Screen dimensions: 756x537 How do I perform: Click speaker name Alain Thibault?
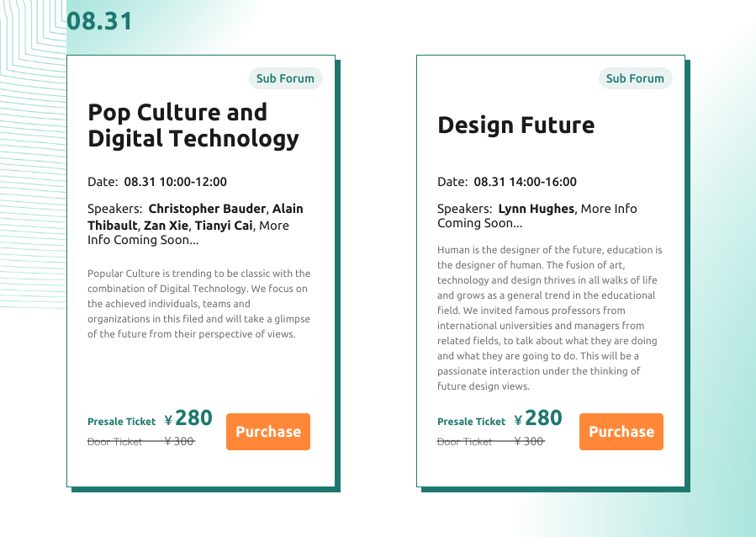coord(288,209)
